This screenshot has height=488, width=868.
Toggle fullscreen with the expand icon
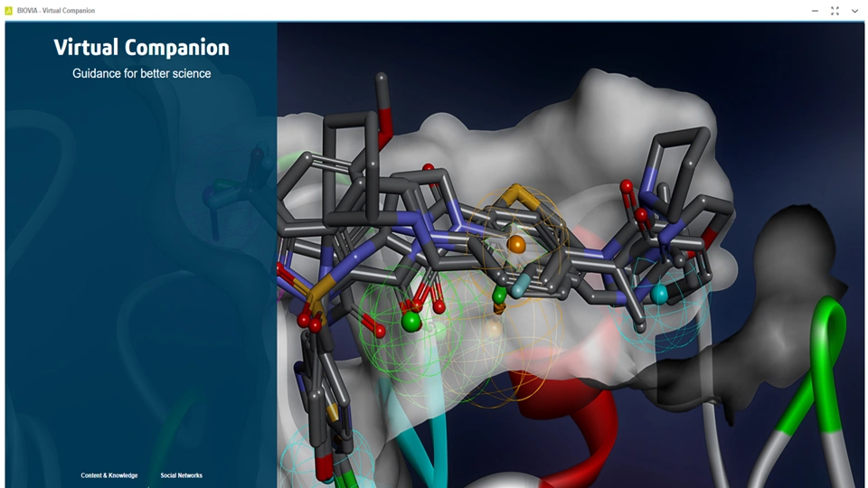[x=835, y=11]
